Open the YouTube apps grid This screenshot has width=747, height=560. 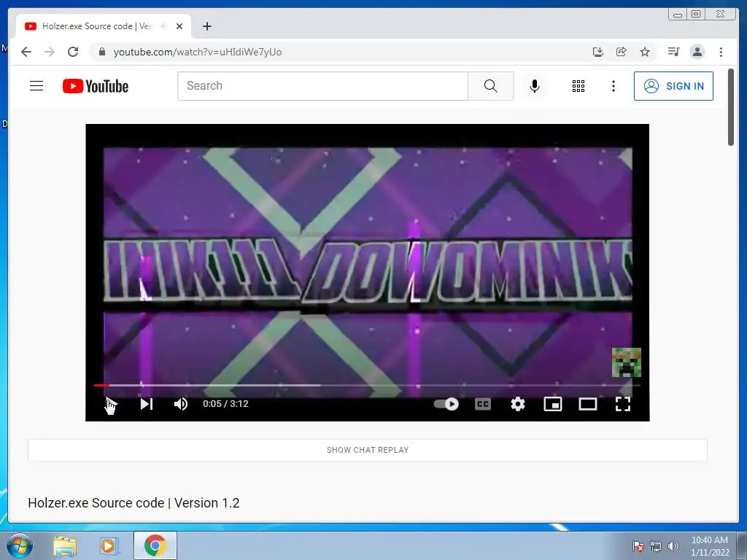pyautogui.click(x=578, y=86)
